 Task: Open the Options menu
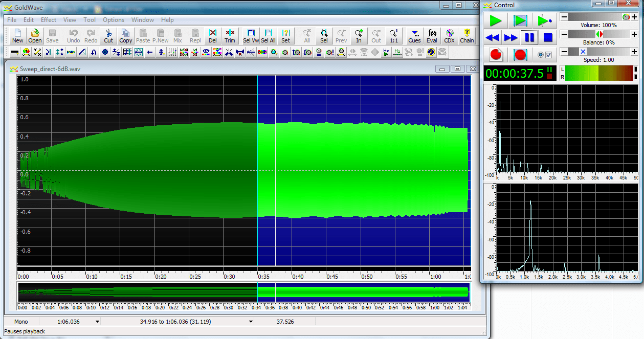(x=114, y=20)
